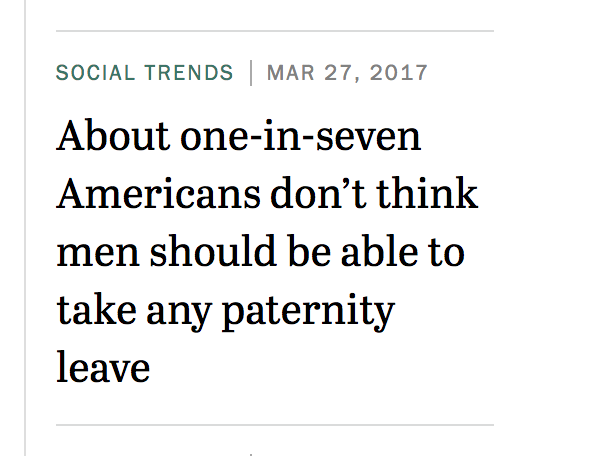Click the word 'think' in headline
The width and height of the screenshot is (596, 456).
pyautogui.click(x=427, y=193)
